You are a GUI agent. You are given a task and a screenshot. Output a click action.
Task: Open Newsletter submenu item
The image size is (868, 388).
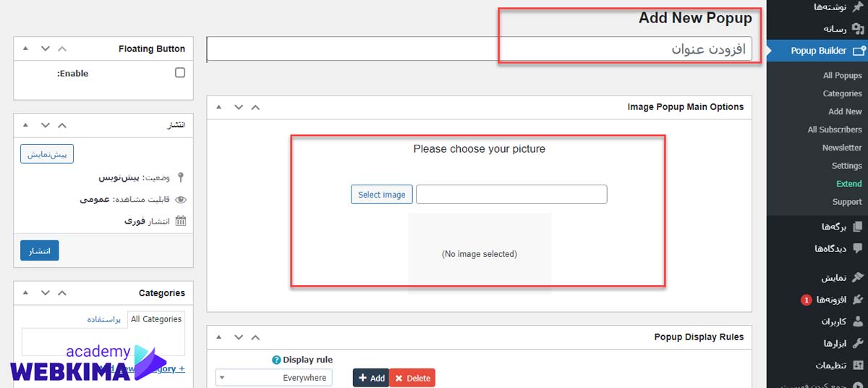point(842,148)
